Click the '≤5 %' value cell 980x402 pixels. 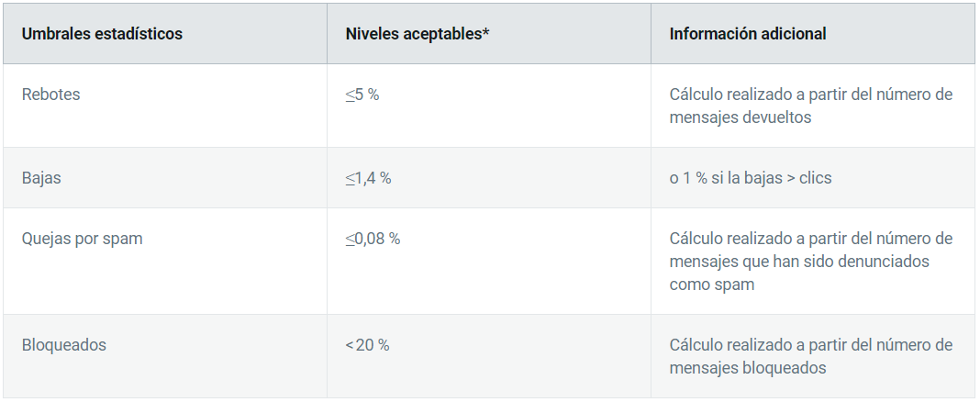362,95
